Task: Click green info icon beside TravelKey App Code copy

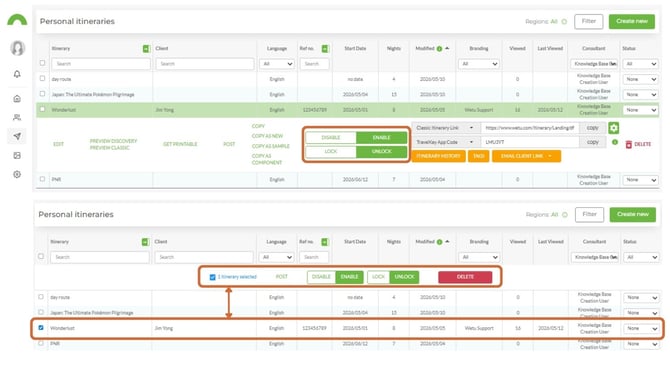Action: [615, 142]
